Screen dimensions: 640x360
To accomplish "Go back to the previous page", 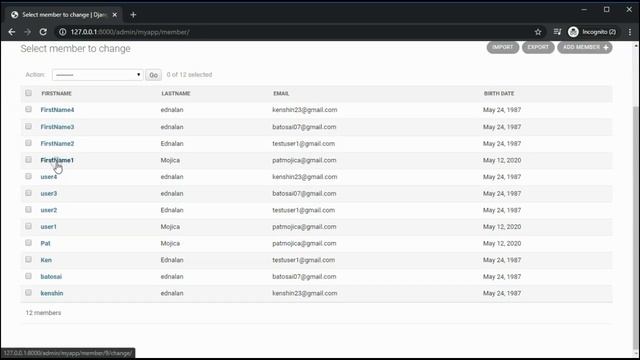I will (11, 32).
